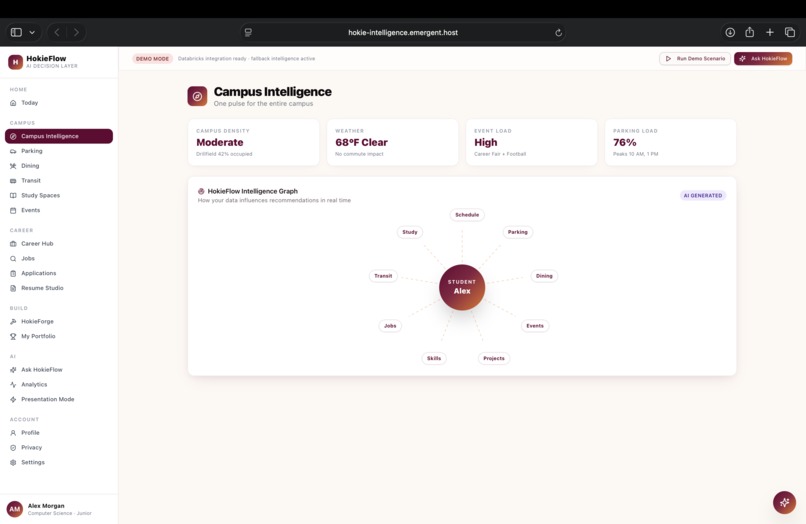Click the Parking Load 76% card

click(670, 142)
